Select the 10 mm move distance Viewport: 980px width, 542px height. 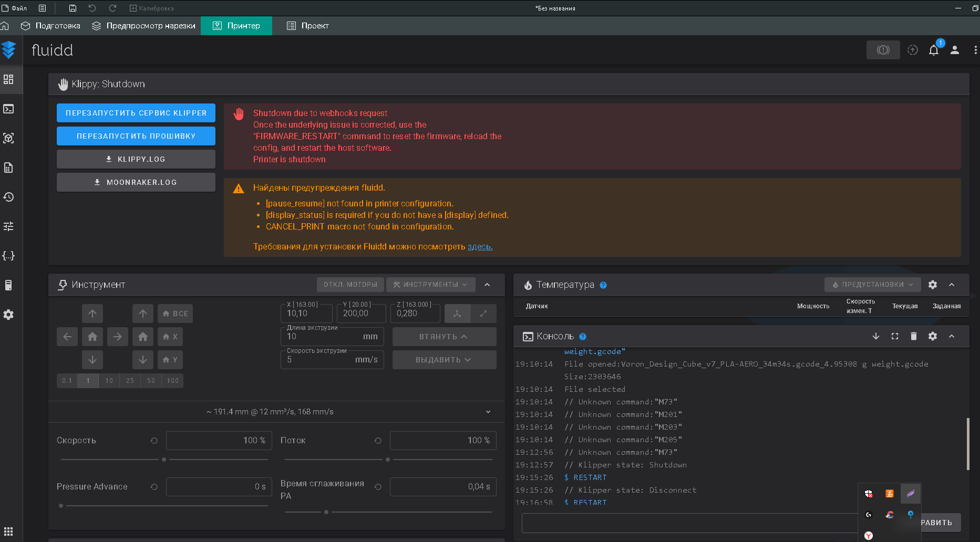point(109,381)
